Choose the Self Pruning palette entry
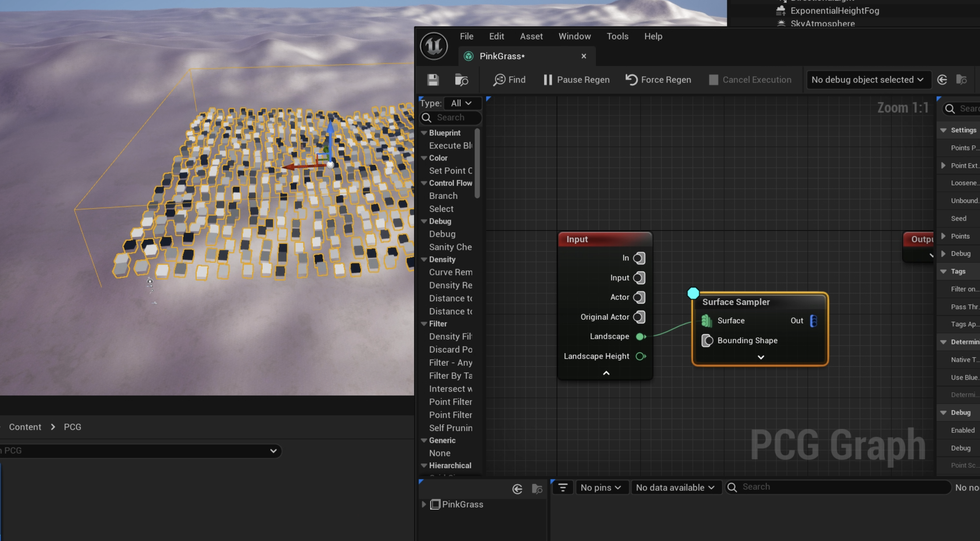Viewport: 980px width, 541px height. (x=451, y=428)
